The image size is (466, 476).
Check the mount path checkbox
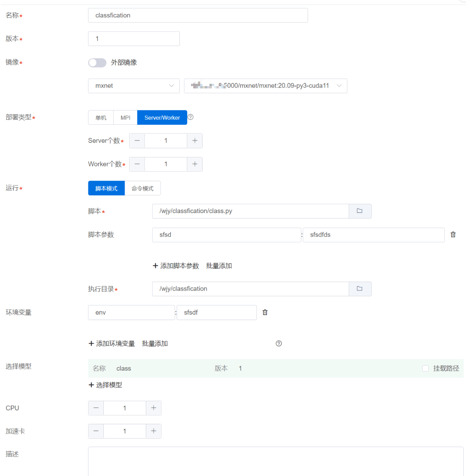425,369
